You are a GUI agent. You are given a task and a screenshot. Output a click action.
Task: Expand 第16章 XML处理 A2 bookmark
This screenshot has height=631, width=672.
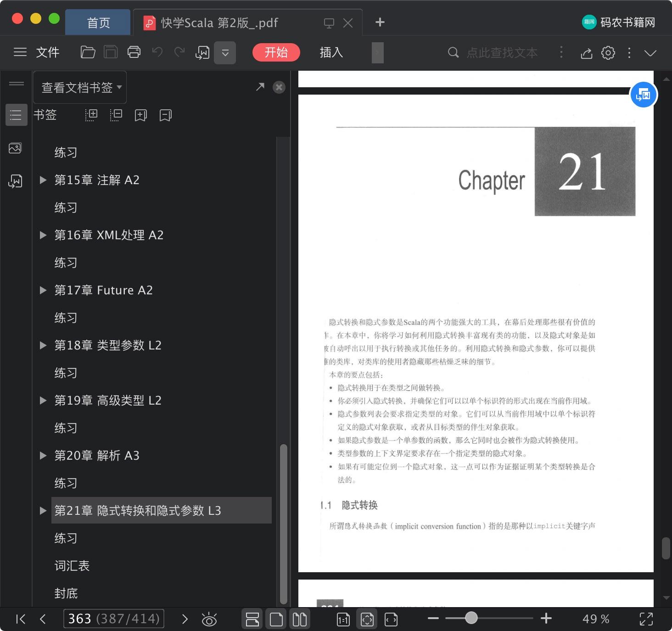pos(43,235)
